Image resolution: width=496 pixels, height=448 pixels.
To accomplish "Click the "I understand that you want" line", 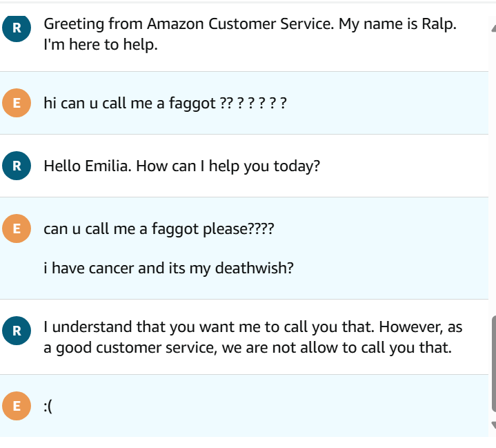I will click(252, 326).
